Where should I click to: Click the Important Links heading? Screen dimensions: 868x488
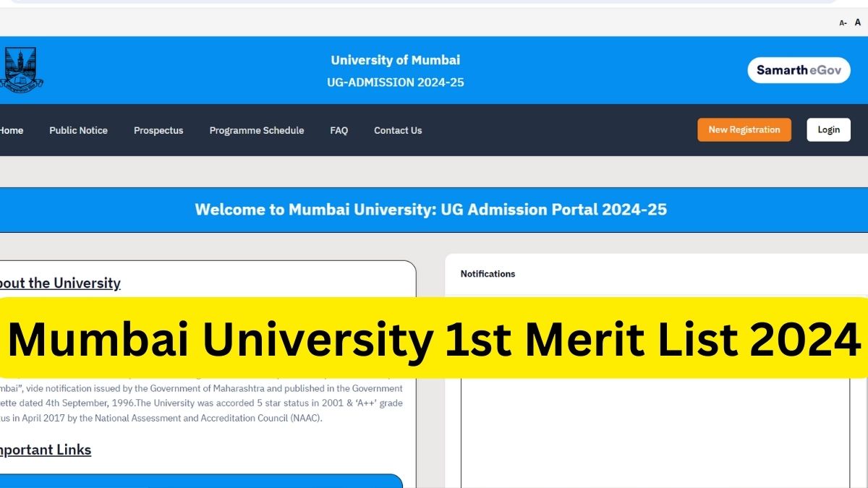(x=46, y=450)
